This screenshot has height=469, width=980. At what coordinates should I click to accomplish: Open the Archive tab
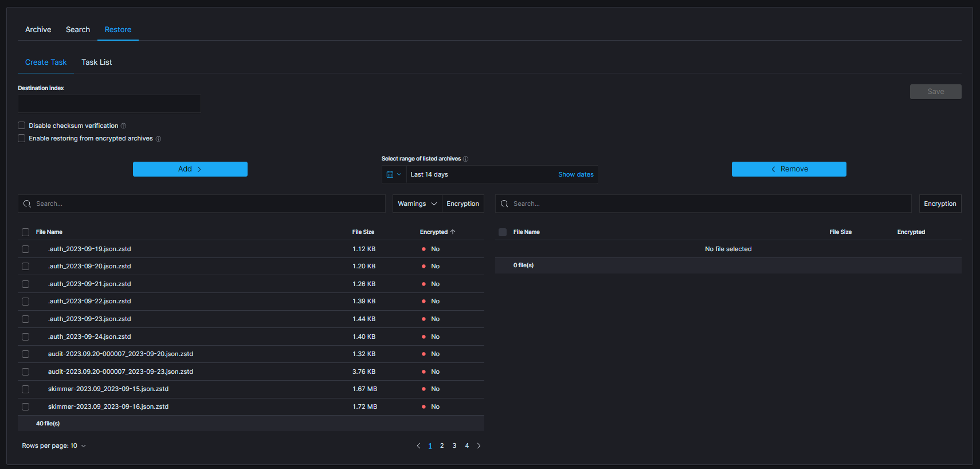(x=38, y=29)
